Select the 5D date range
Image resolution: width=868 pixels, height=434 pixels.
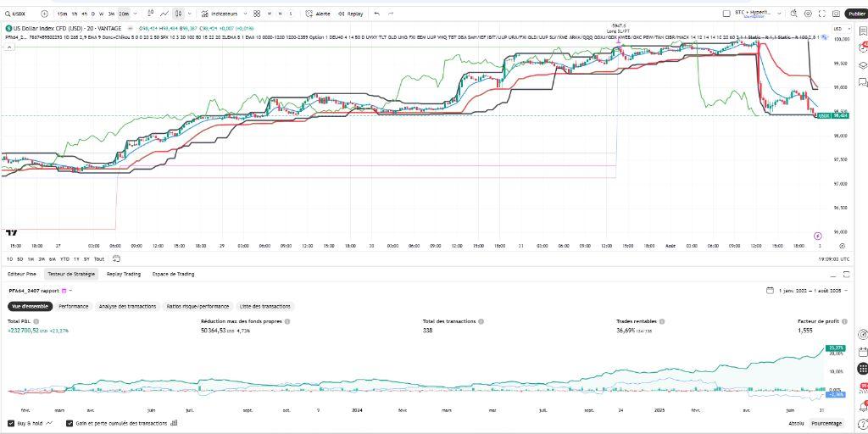click(x=20, y=259)
